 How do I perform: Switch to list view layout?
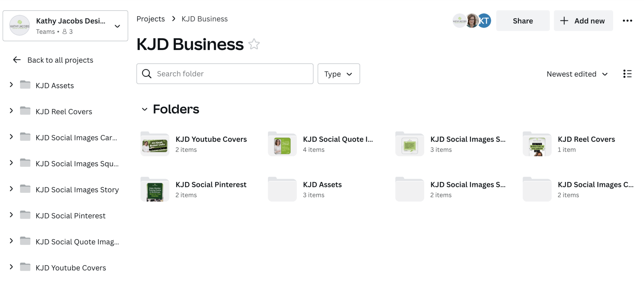[x=627, y=74]
